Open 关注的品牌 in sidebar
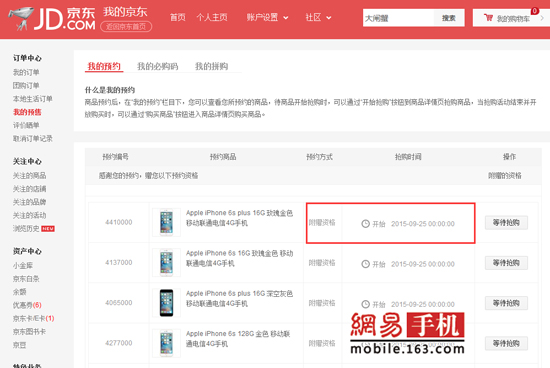This screenshot has height=368, width=550. tap(29, 202)
